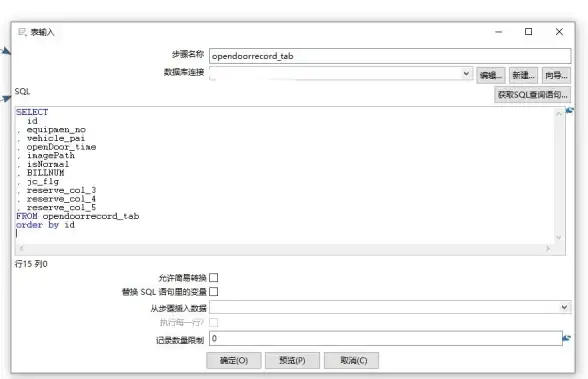Click the 行15 列0 status text
Viewport: 588px width, 379px height.
pyautogui.click(x=31, y=264)
